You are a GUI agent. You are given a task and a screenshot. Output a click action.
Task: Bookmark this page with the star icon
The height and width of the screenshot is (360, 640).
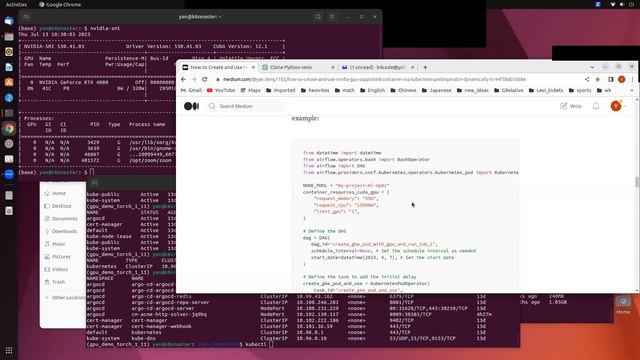coord(598,79)
